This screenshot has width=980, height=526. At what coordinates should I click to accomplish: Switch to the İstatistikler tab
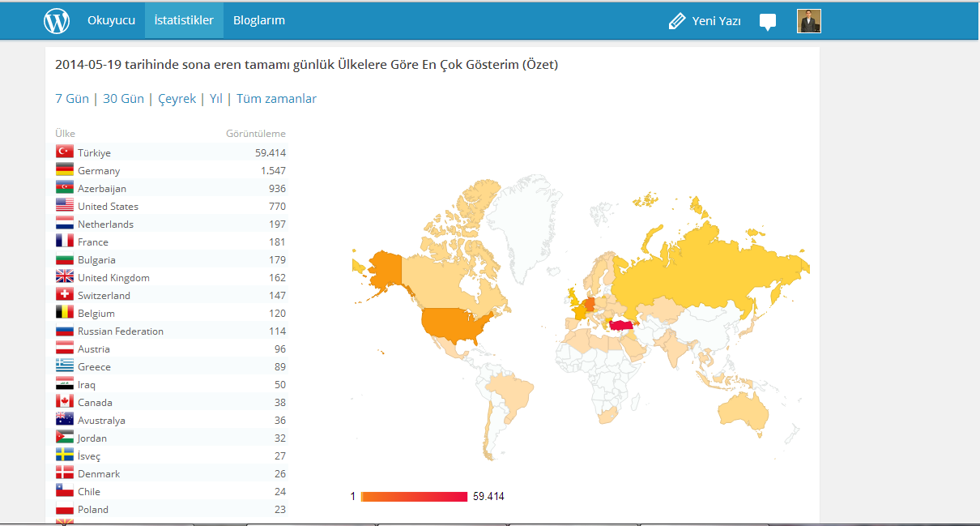184,21
